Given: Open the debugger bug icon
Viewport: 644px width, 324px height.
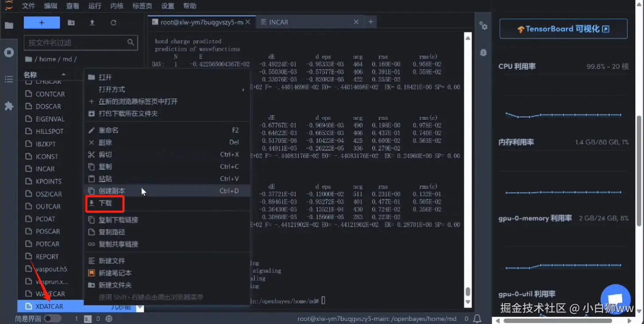Looking at the screenshot, I should (x=483, y=53).
